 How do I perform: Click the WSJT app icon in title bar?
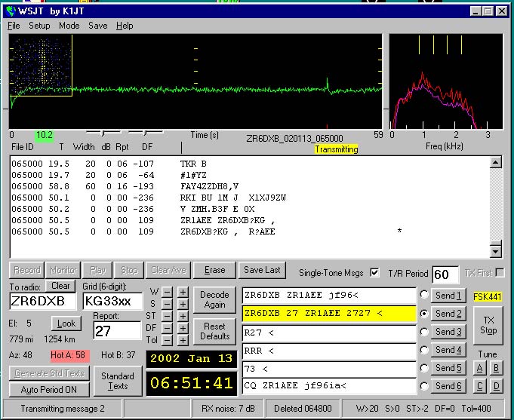tap(11, 11)
